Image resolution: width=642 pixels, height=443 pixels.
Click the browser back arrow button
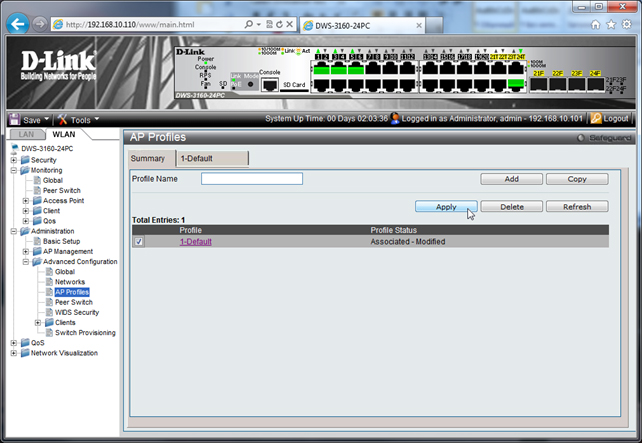tap(18, 24)
